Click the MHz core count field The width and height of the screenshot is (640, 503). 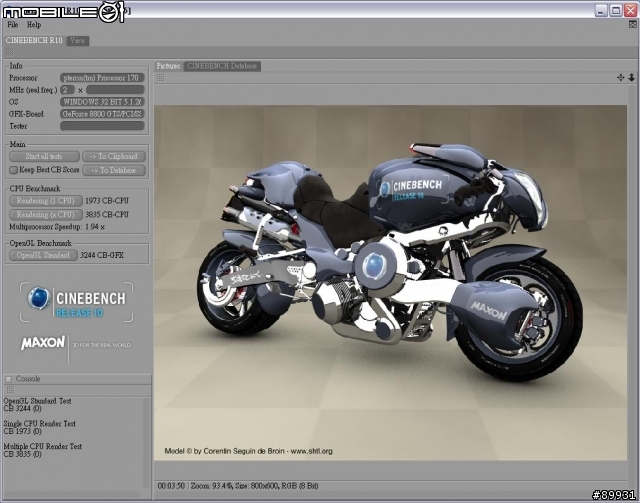[x=67, y=90]
